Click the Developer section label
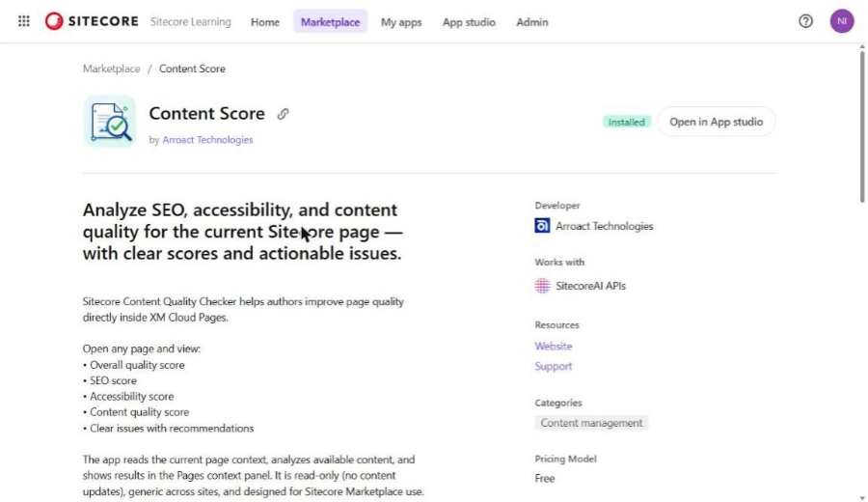The height and width of the screenshot is (502, 868). 556,206
